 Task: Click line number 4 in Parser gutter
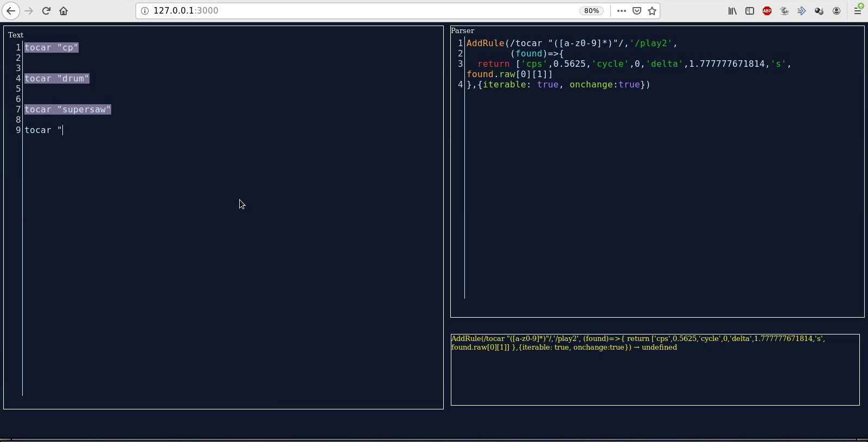460,85
